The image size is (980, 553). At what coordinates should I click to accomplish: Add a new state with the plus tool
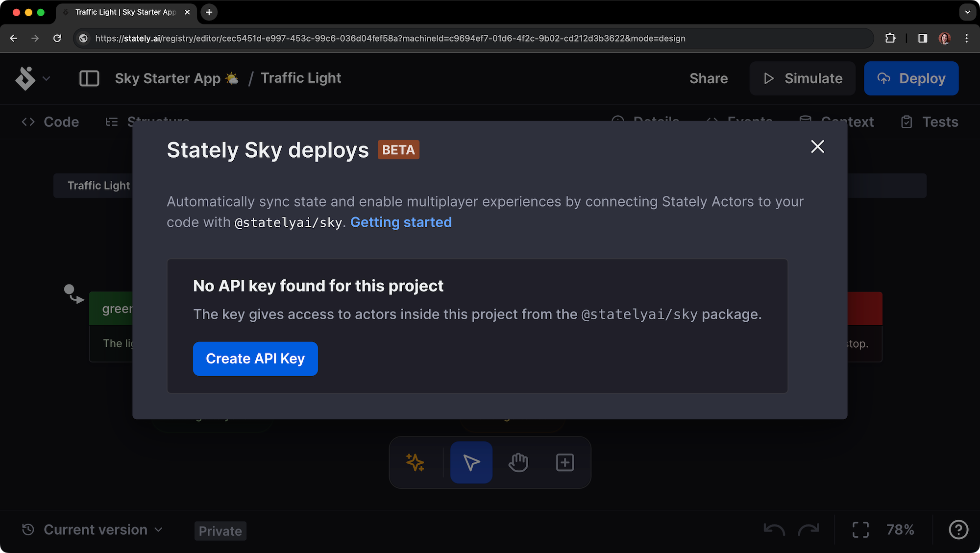point(564,462)
